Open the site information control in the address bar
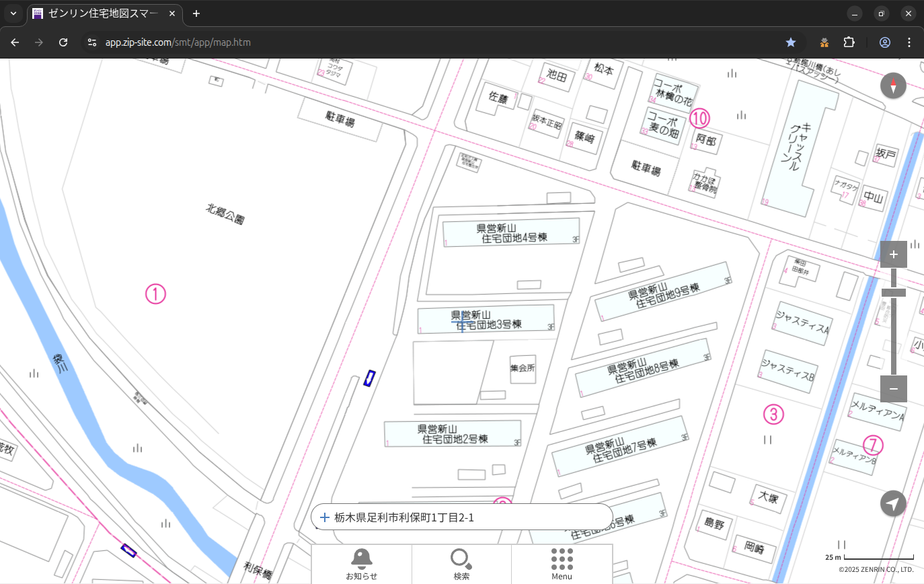The width and height of the screenshot is (924, 584). pos(92,42)
